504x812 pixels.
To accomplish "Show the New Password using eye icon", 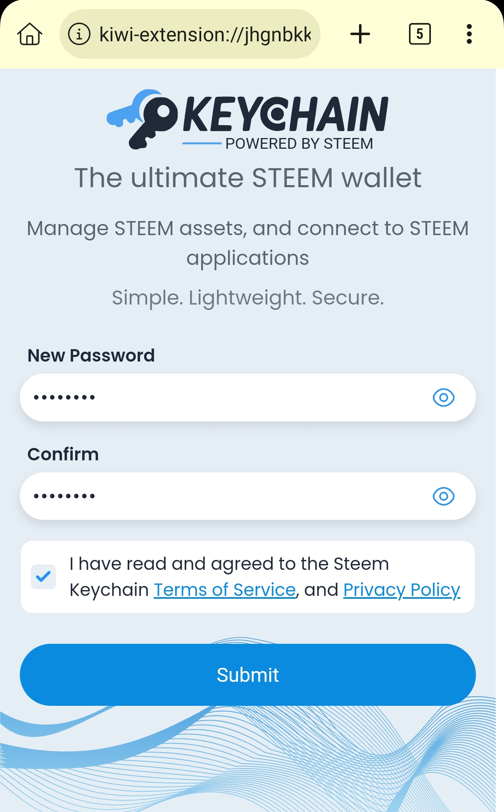I will coord(443,398).
